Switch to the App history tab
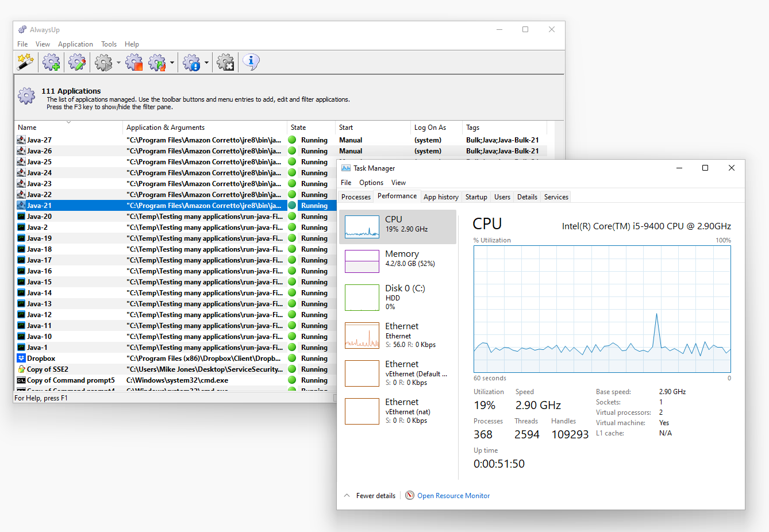 click(x=441, y=197)
